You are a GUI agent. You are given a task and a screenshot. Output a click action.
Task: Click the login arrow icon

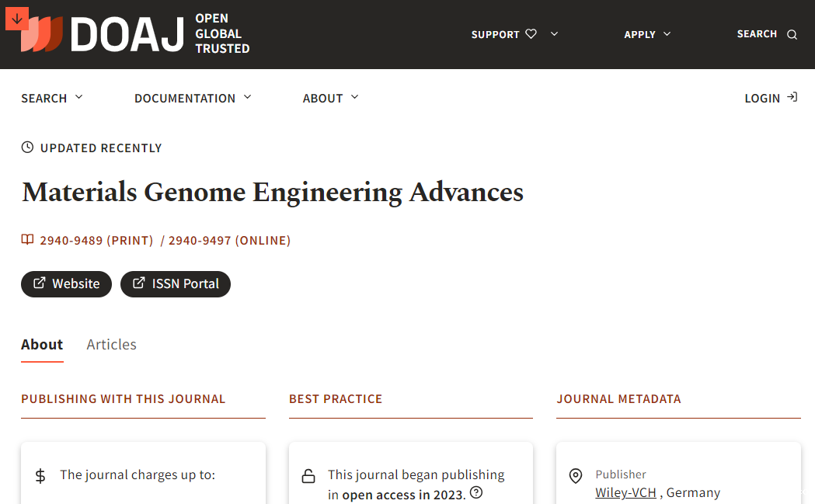tap(792, 98)
